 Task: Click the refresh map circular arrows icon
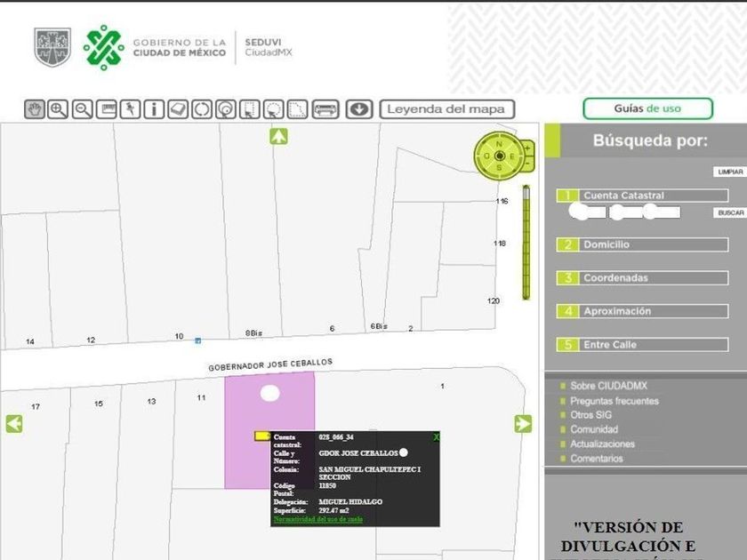click(x=202, y=109)
